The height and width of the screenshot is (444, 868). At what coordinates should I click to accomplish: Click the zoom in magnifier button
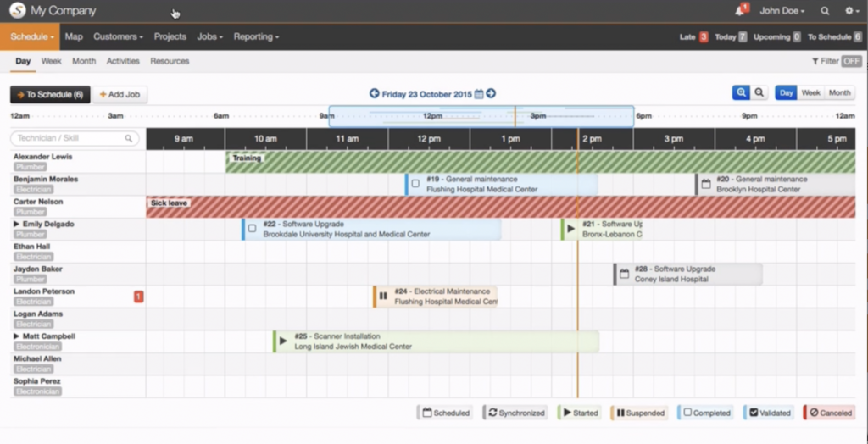click(x=741, y=93)
